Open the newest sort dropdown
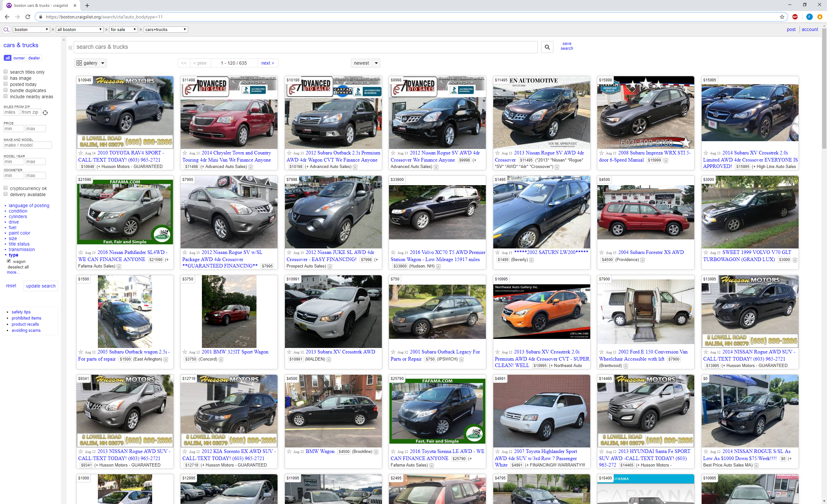827x504 pixels. point(365,63)
